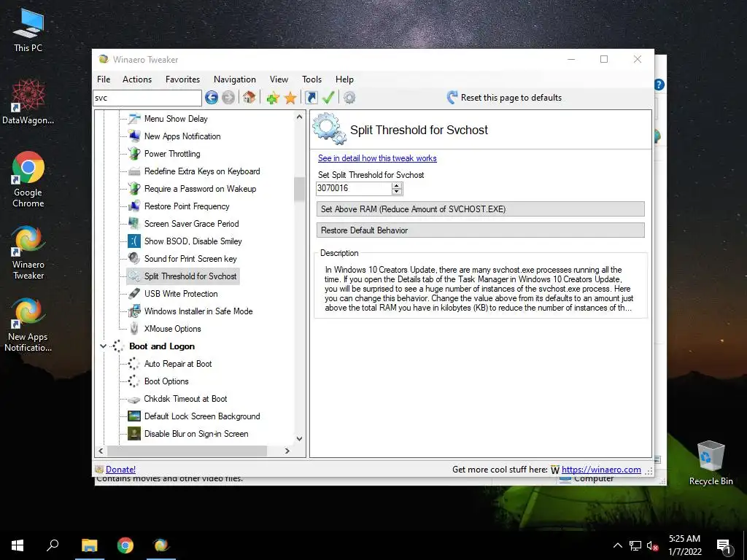Click the XMouse Options mouse icon

coord(134,329)
